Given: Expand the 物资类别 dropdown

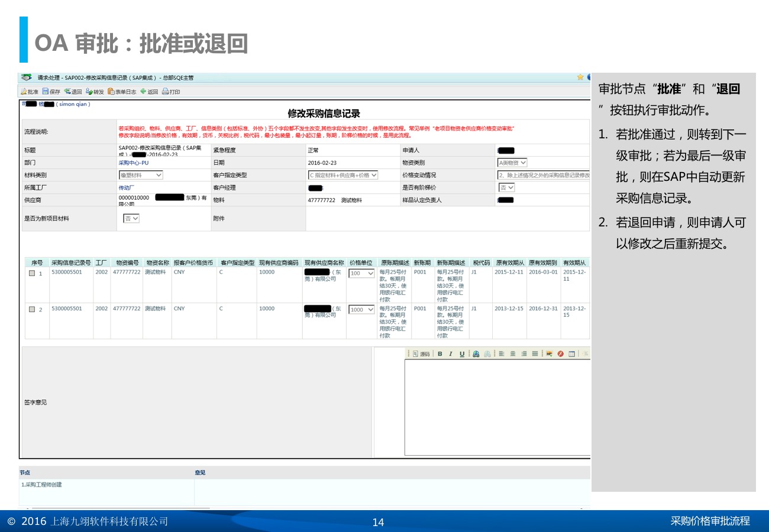Looking at the screenshot, I should 512,163.
